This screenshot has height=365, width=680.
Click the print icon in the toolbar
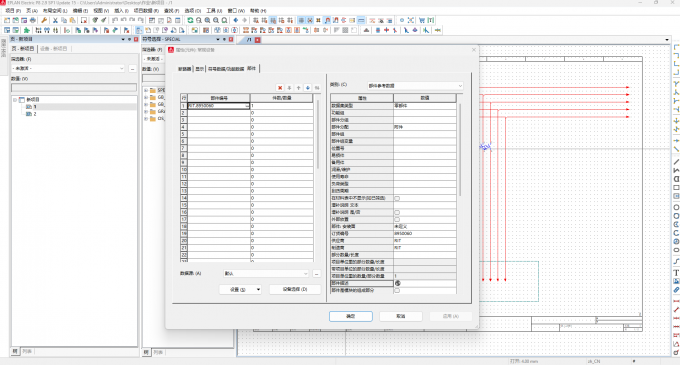pos(33,20)
